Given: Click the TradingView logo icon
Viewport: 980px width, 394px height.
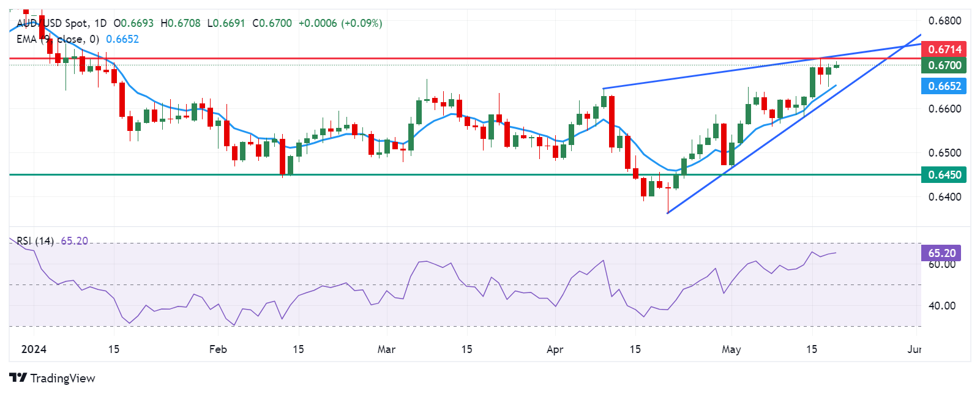Looking at the screenshot, I should coord(18,378).
